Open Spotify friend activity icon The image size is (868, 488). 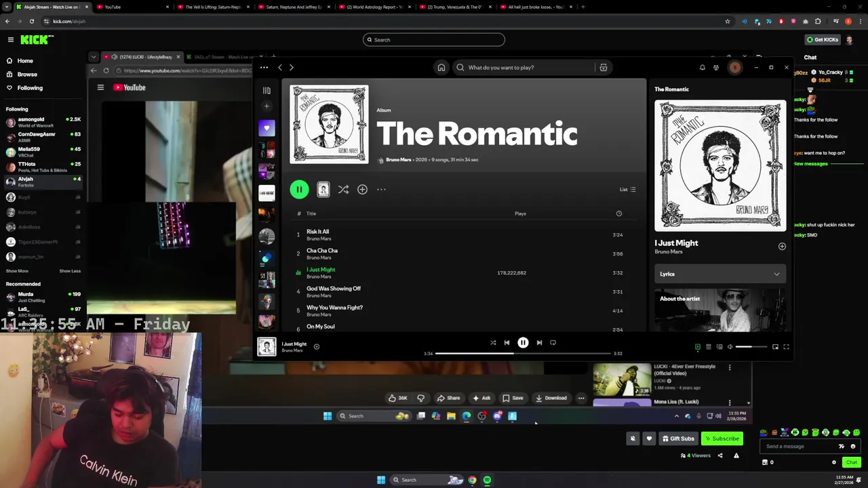coord(716,67)
